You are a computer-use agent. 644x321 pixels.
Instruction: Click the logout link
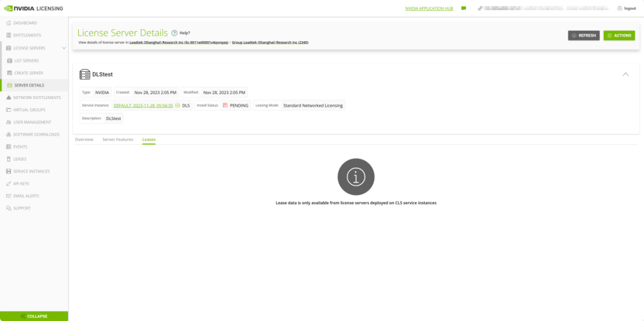(x=630, y=8)
